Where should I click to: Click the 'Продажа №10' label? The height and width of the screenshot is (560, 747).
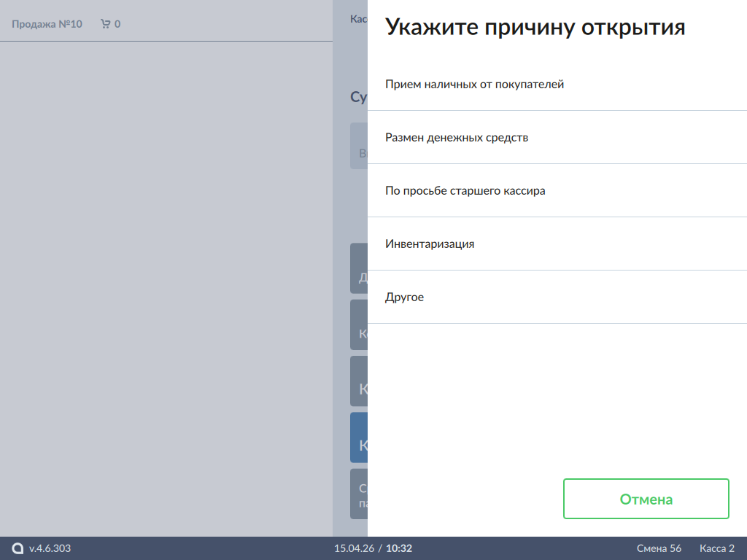47,24
